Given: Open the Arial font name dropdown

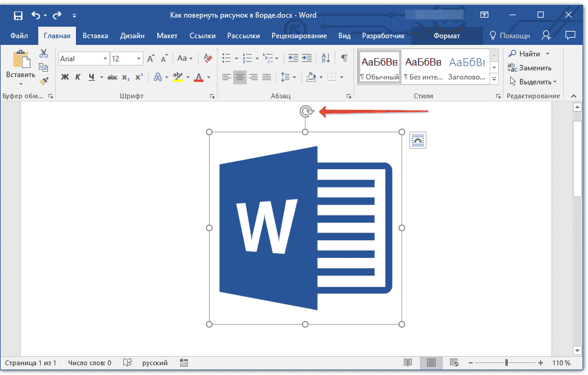Looking at the screenshot, I should pyautogui.click(x=105, y=59).
